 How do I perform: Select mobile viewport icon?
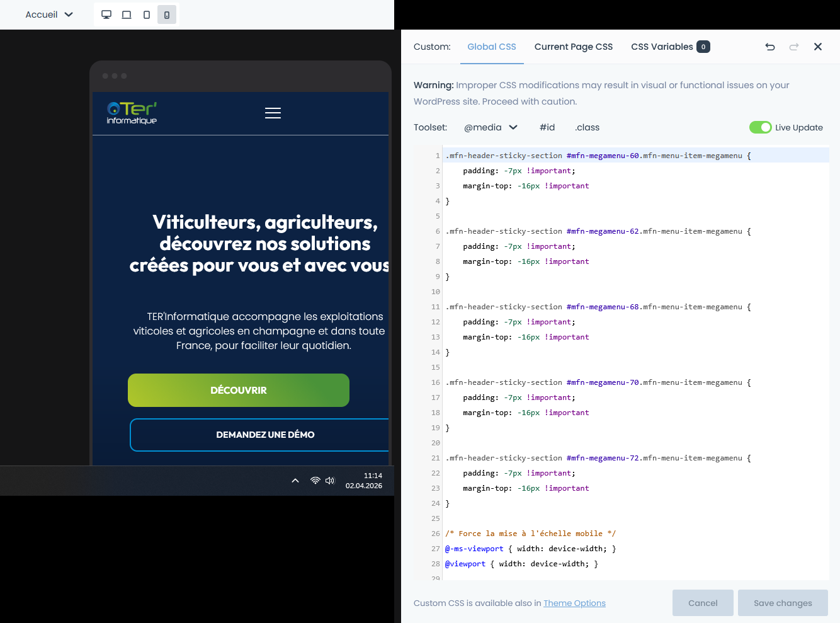pyautogui.click(x=167, y=14)
